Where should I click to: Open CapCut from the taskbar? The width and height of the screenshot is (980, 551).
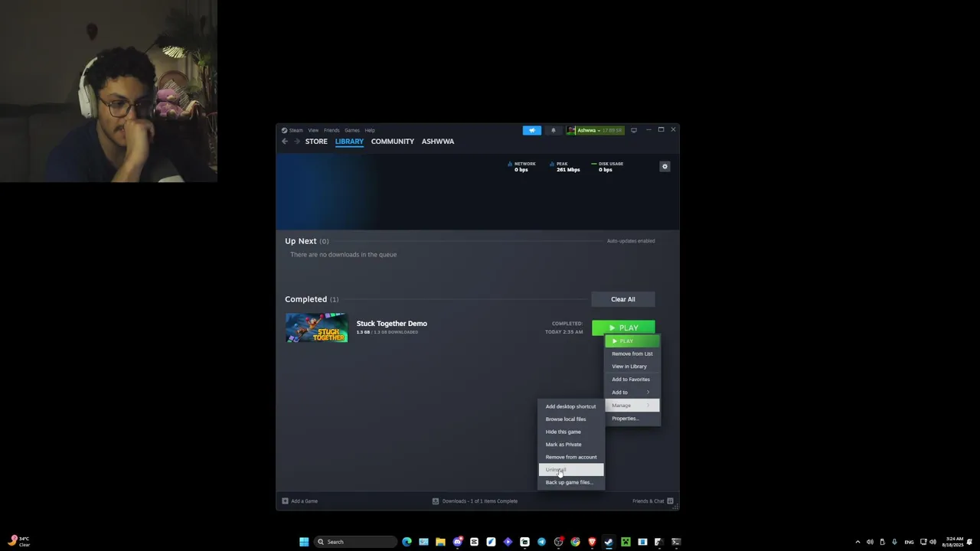(x=474, y=542)
